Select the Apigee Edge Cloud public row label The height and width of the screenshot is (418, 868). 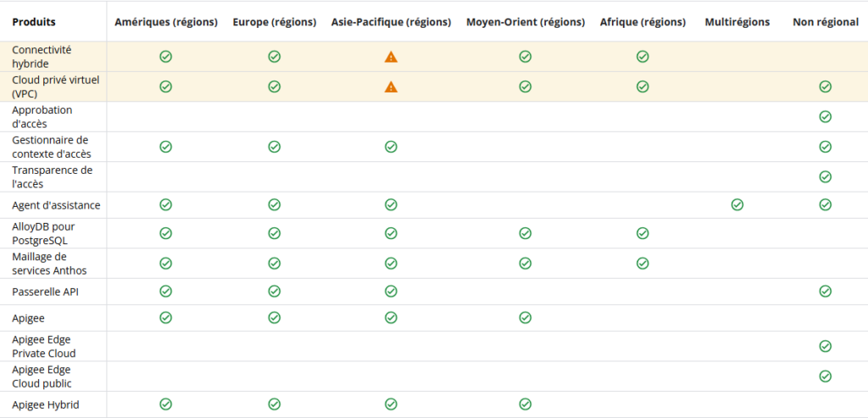(42, 376)
